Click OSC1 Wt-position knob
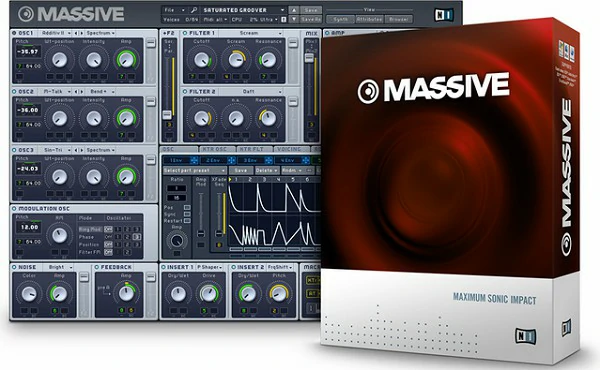 click(x=59, y=59)
